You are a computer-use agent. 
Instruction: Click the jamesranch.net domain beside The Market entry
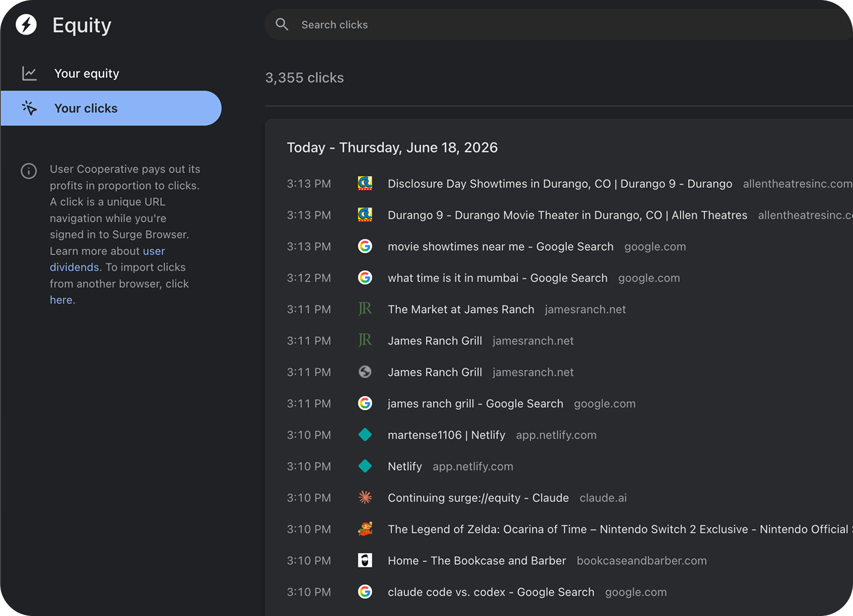(585, 310)
